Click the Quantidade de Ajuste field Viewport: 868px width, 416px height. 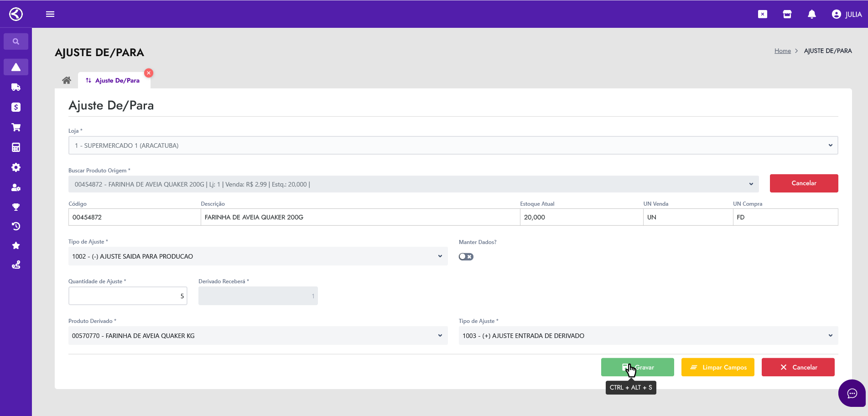(x=128, y=296)
